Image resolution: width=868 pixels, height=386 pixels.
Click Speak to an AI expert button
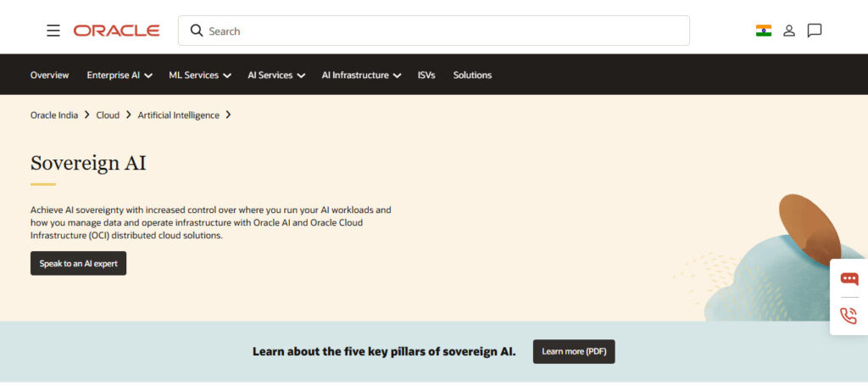click(x=78, y=263)
